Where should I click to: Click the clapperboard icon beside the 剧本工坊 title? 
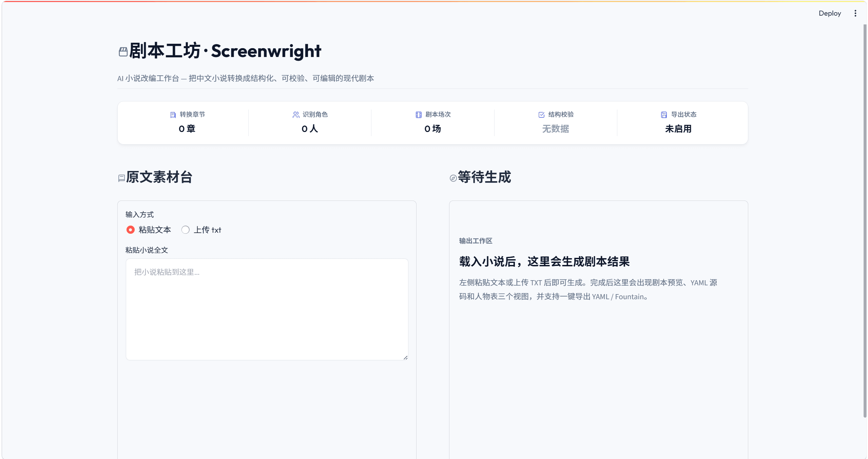click(x=123, y=52)
